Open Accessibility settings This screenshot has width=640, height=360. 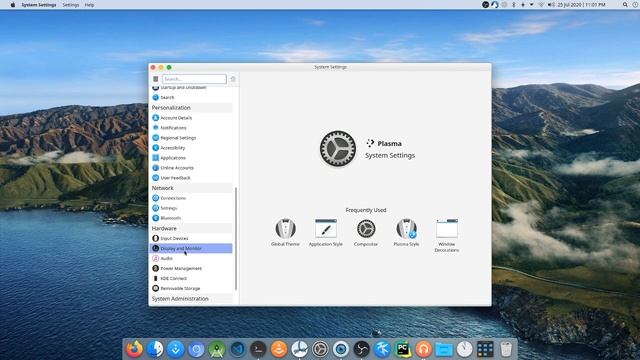191,148
